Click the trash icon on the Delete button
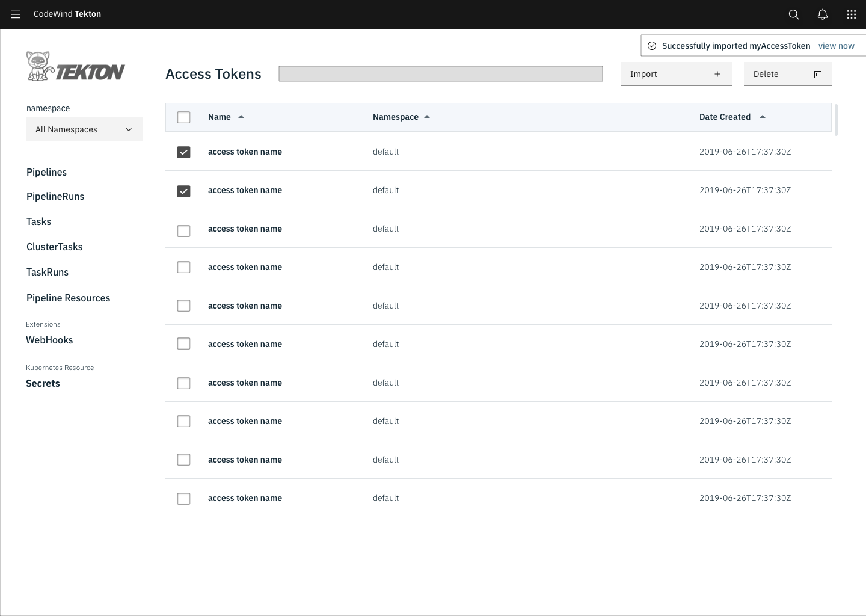 click(x=817, y=74)
